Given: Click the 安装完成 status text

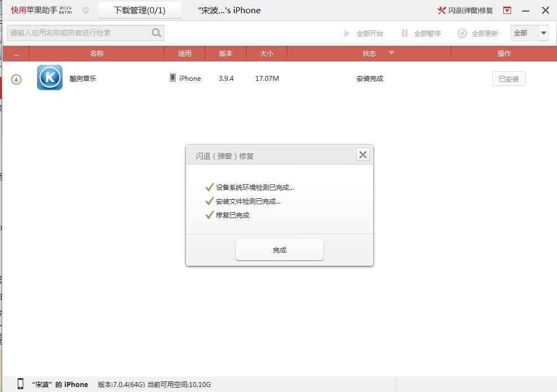Looking at the screenshot, I should pos(370,79).
